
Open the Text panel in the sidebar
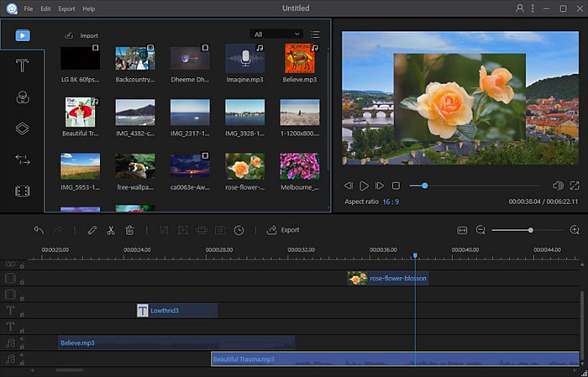(x=23, y=67)
